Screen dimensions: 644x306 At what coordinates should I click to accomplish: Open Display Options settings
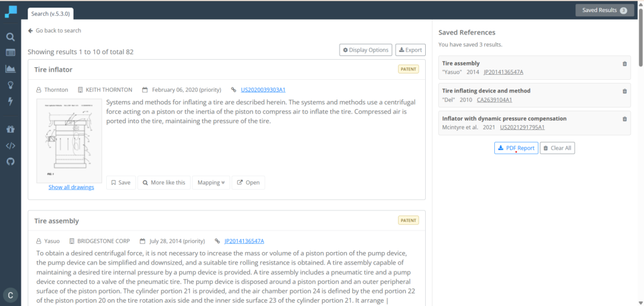click(365, 50)
